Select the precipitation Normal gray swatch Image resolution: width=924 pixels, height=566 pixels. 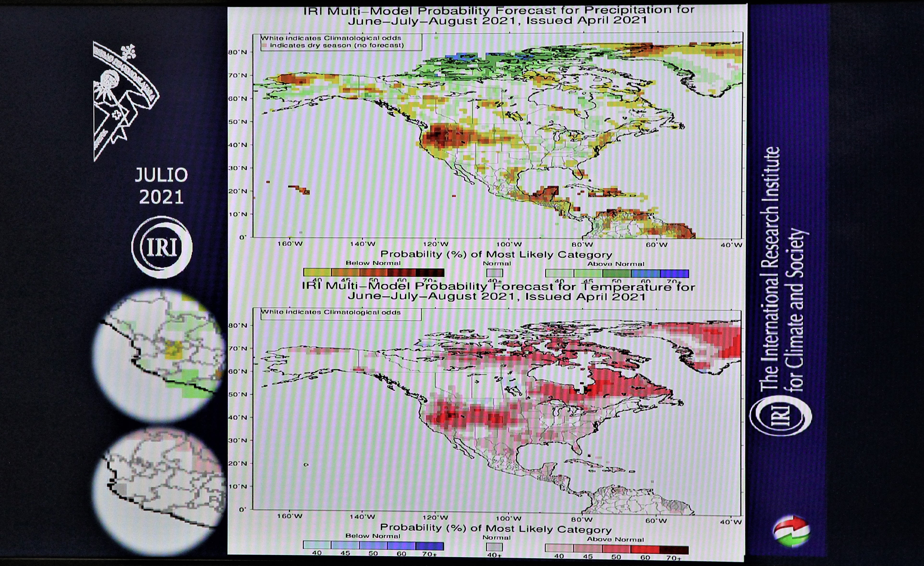point(494,273)
